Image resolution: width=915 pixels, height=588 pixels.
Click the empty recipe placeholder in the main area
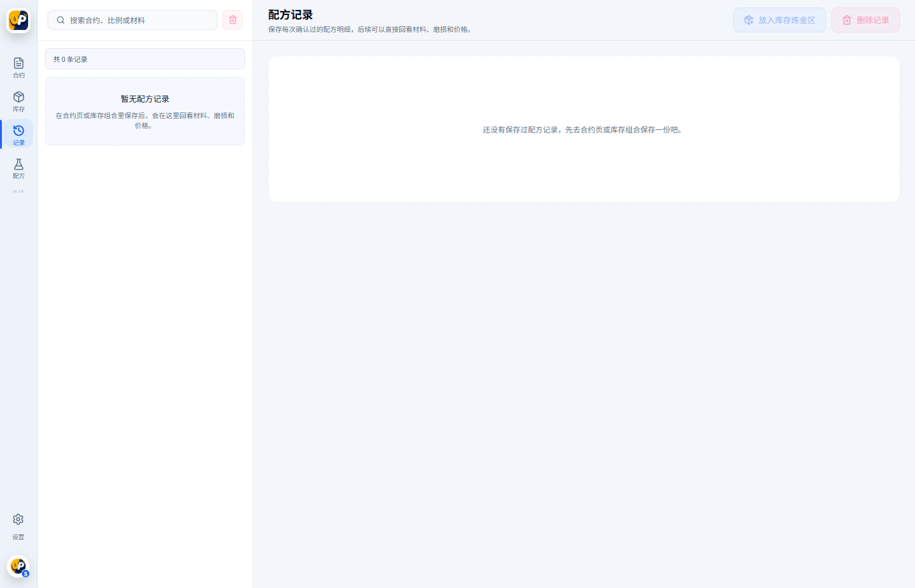[583, 129]
